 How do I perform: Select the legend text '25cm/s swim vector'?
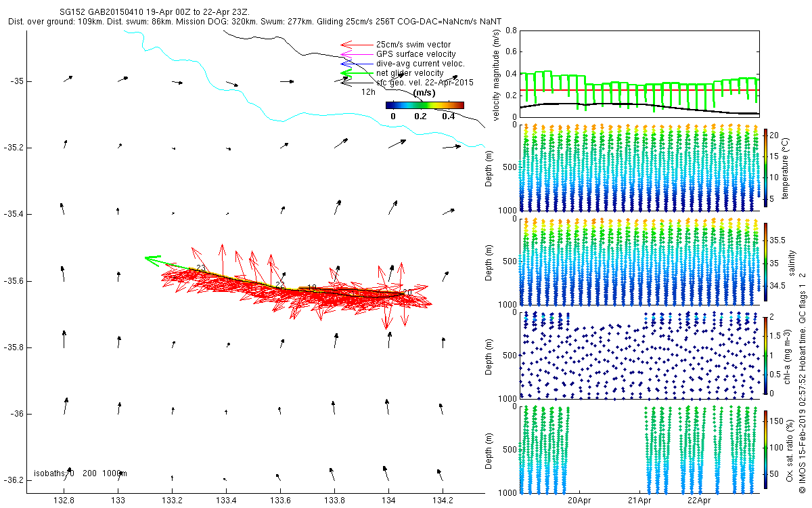pyautogui.click(x=413, y=45)
